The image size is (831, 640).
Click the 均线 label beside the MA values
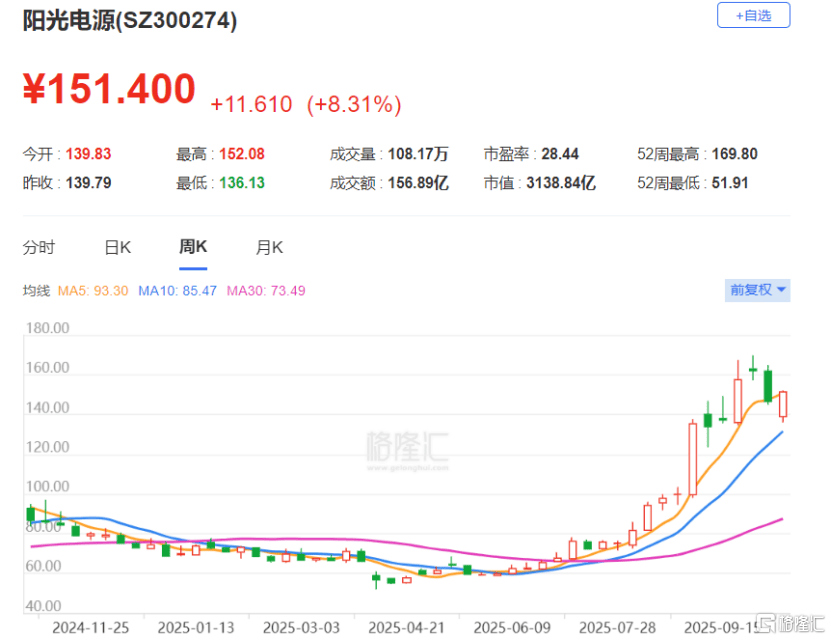click(x=36, y=291)
